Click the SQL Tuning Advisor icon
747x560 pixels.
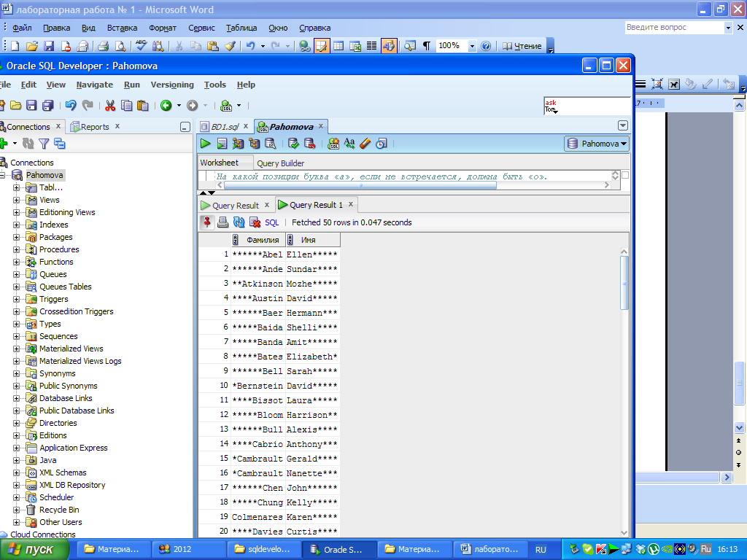pos(271,144)
